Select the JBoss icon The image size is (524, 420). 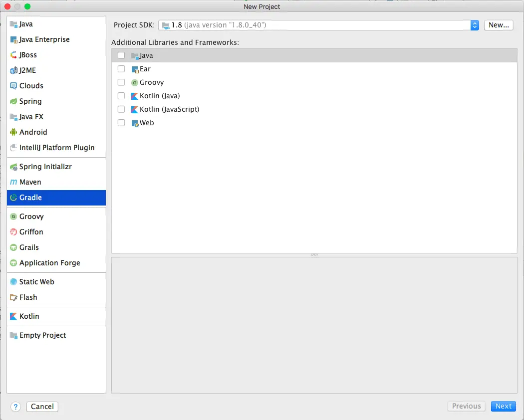coord(13,55)
